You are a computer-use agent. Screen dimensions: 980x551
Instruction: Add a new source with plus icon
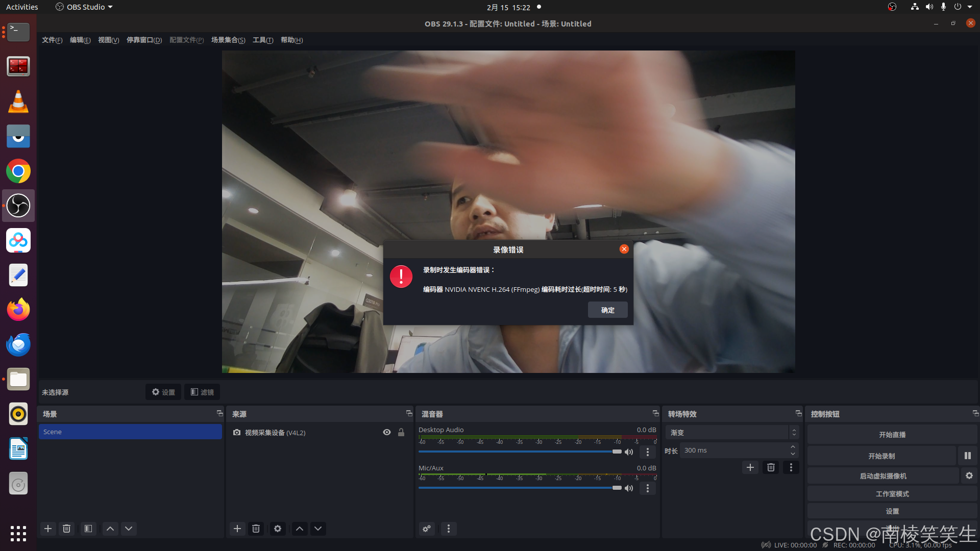coord(237,529)
